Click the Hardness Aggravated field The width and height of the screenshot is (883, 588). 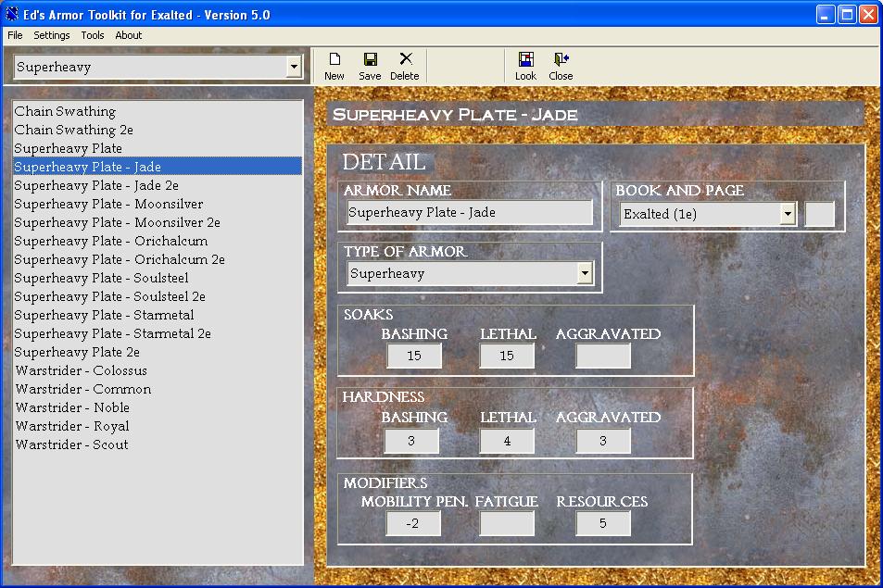click(603, 441)
